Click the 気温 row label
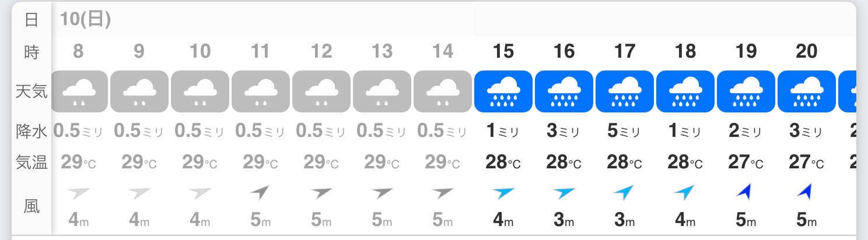Image resolution: width=868 pixels, height=240 pixels. click(32, 163)
